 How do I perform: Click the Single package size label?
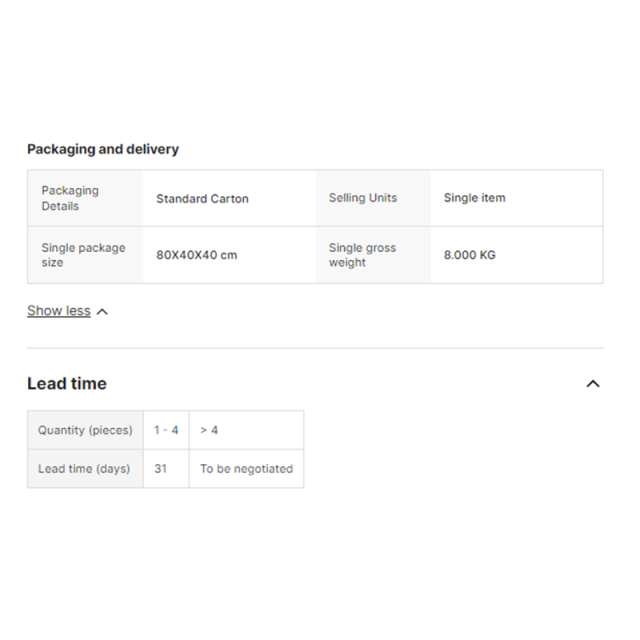coord(83,255)
